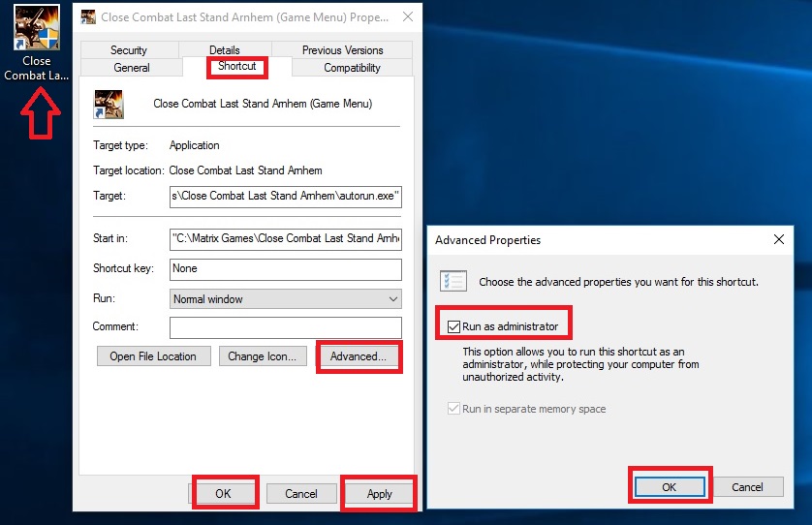Screen dimensions: 812x525
Task: Click the 'Target type:' label
Action: (120, 145)
